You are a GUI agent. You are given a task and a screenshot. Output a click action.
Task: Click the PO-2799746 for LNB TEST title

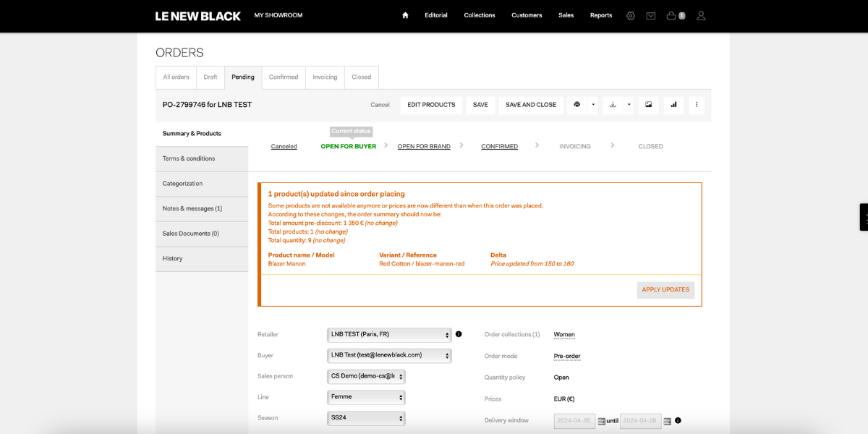[x=207, y=105]
